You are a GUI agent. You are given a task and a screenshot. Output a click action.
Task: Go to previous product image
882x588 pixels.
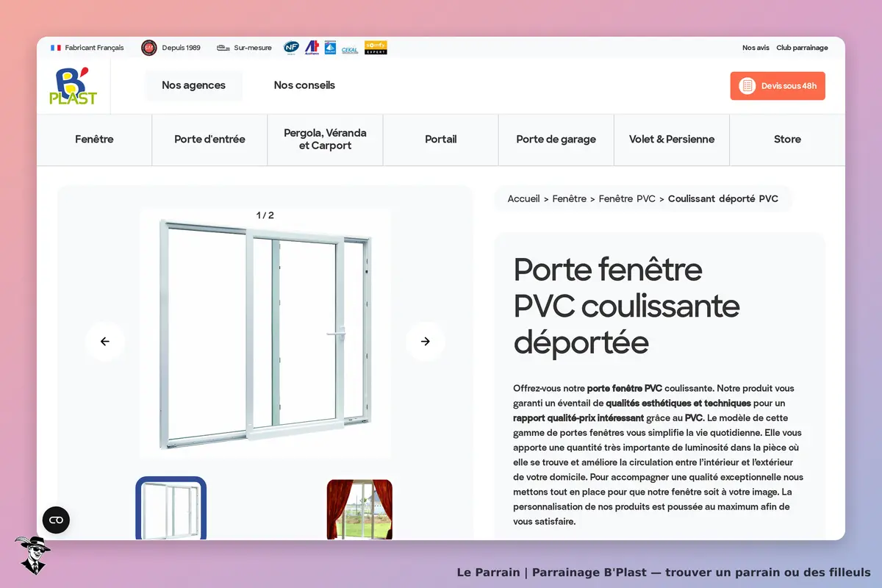pyautogui.click(x=104, y=341)
